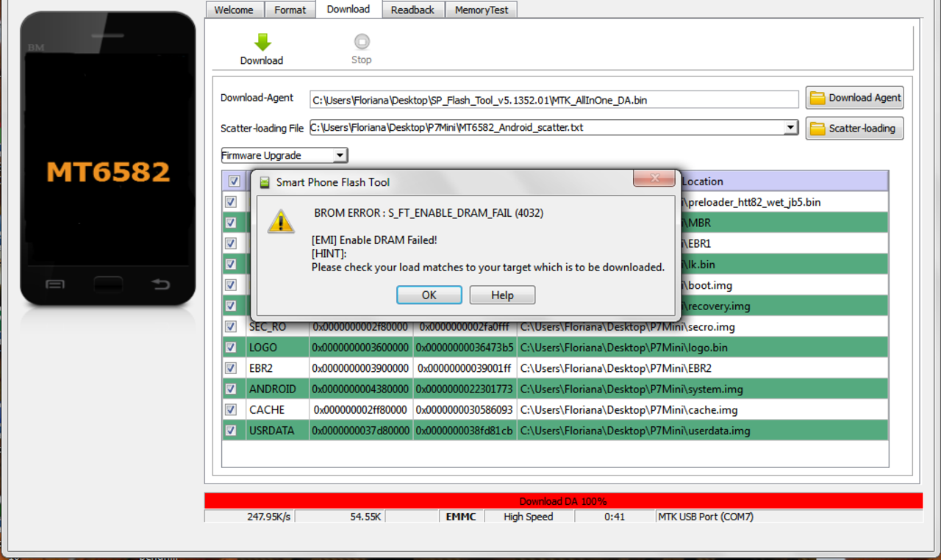Open the MemoryTest tab
Image resolution: width=941 pixels, height=560 pixels.
click(482, 10)
